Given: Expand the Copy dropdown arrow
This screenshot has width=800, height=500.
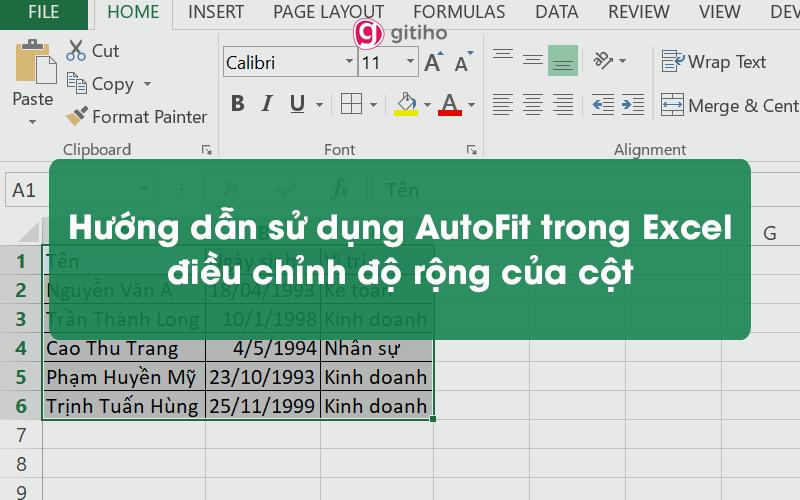Looking at the screenshot, I should [x=147, y=84].
